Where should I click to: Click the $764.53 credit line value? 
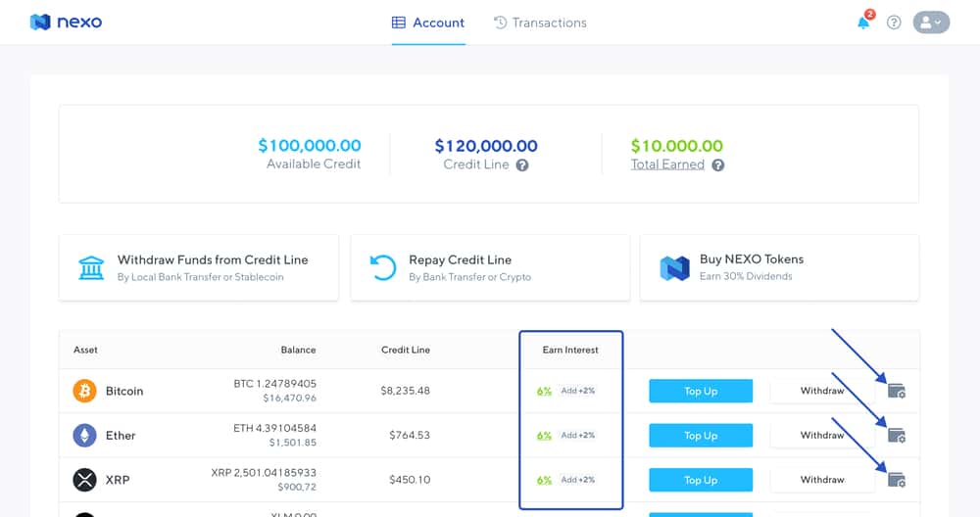[410, 435]
